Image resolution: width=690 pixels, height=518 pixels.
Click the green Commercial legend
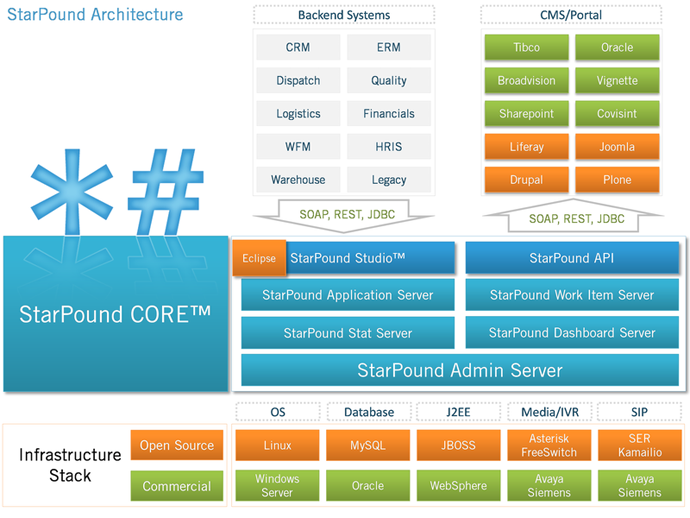[177, 486]
